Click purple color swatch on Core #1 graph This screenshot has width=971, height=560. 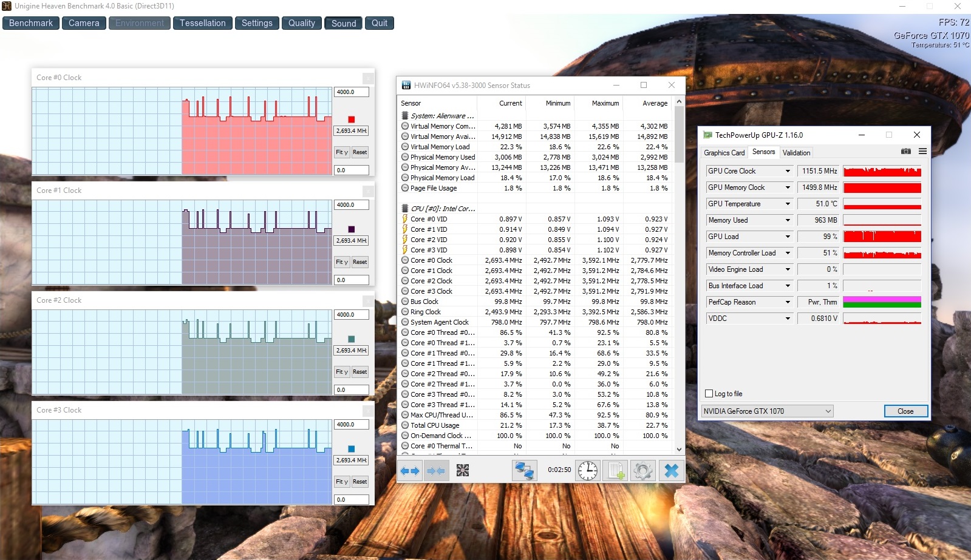coord(351,229)
